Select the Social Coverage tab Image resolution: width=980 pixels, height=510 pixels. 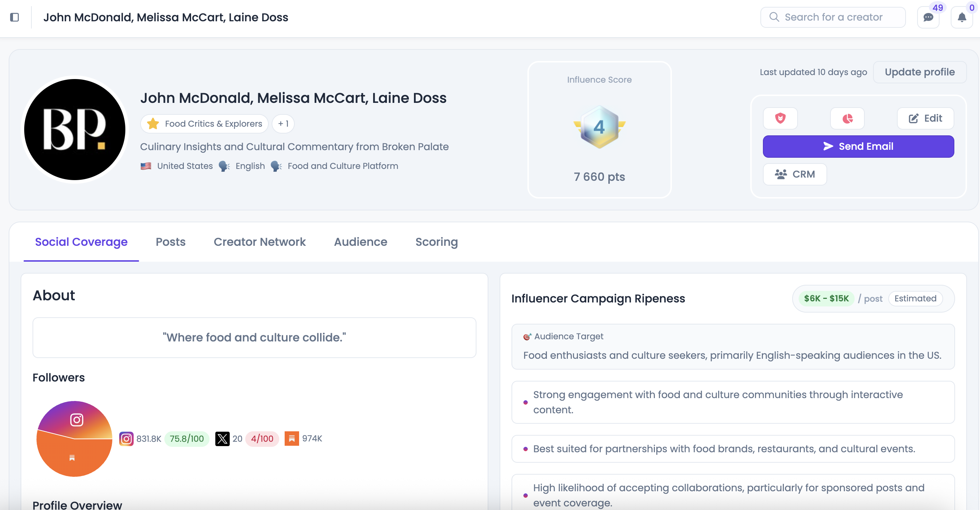(x=81, y=242)
